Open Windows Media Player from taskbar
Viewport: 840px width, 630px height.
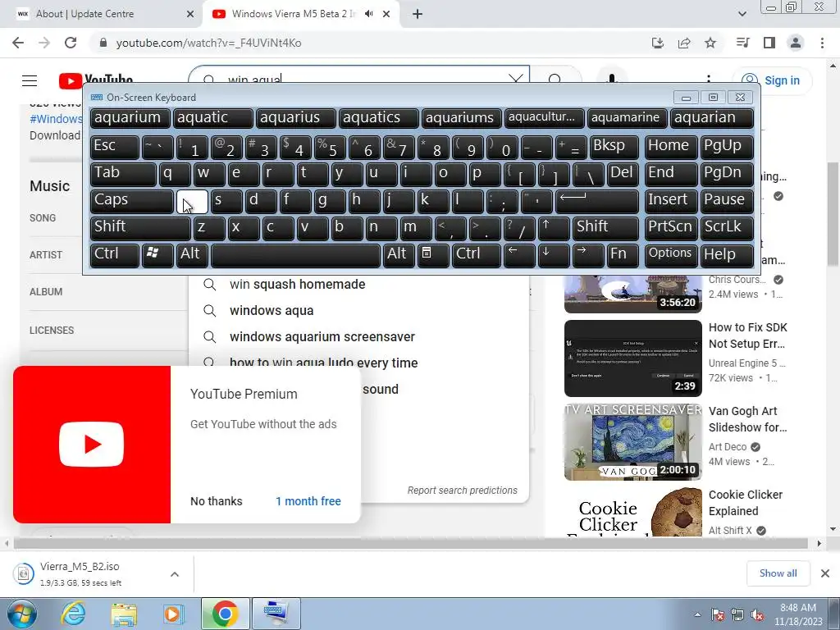tap(174, 614)
